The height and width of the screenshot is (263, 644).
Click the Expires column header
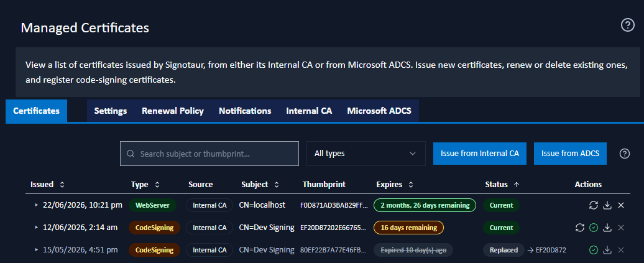pyautogui.click(x=389, y=185)
